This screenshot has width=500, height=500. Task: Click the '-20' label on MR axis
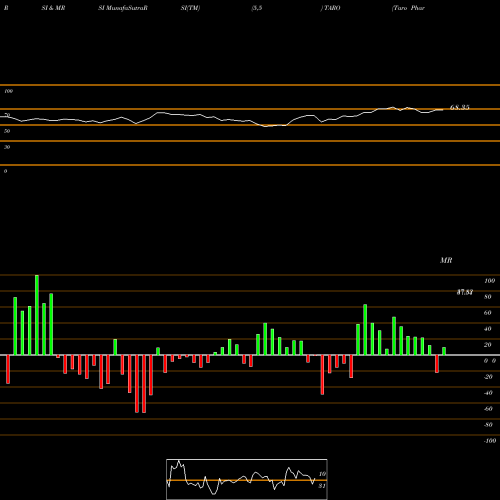tap(488, 377)
